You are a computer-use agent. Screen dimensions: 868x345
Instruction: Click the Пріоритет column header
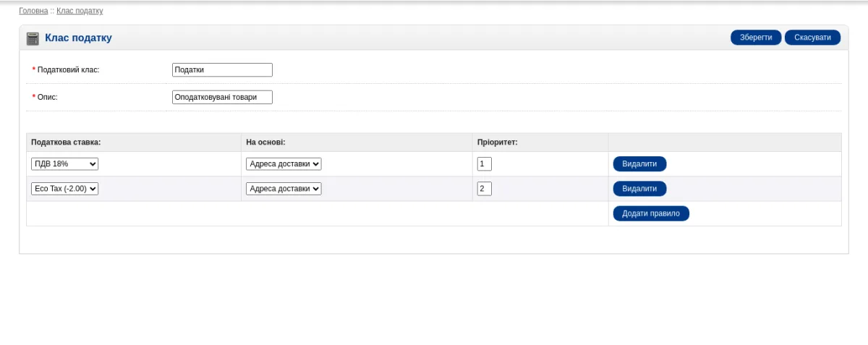498,142
